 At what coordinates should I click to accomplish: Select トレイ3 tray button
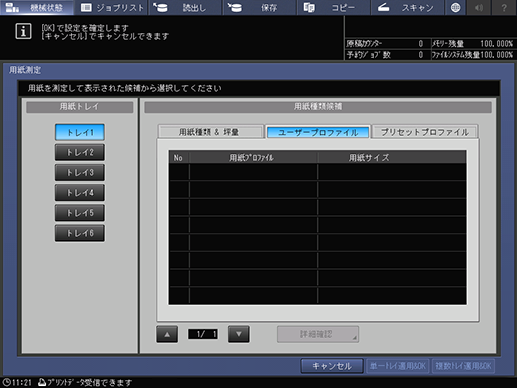(80, 172)
